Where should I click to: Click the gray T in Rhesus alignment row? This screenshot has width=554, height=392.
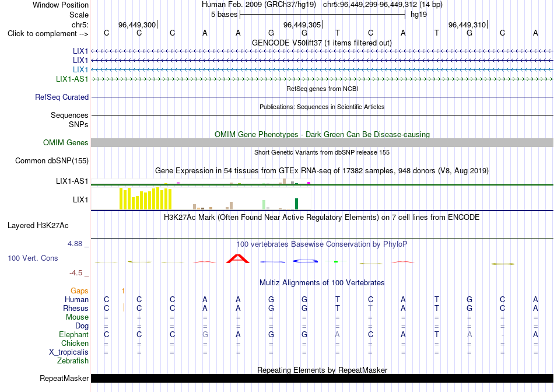pyautogui.click(x=370, y=308)
